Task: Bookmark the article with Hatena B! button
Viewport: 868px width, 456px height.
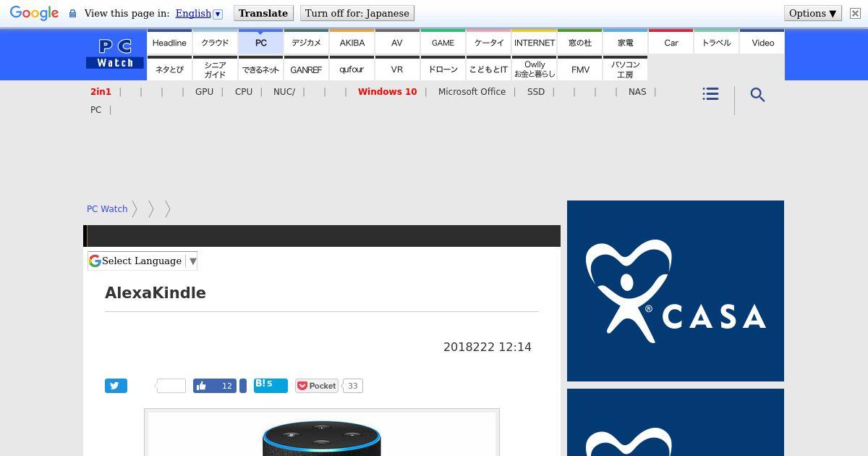Action: click(271, 385)
